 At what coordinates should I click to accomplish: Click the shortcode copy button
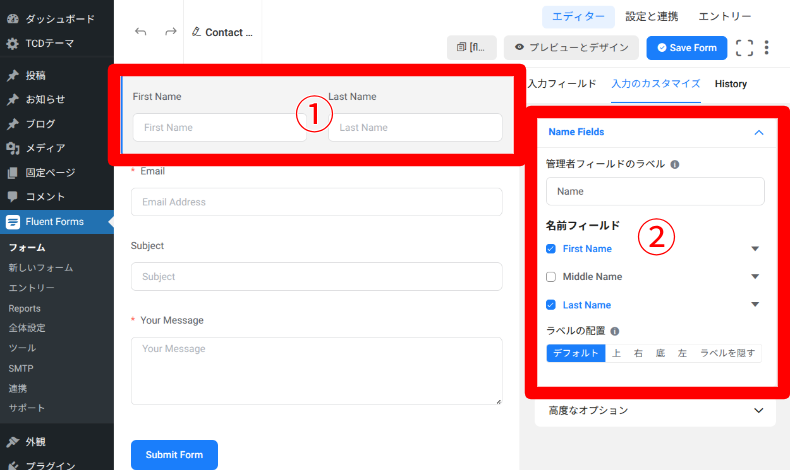[x=472, y=47]
